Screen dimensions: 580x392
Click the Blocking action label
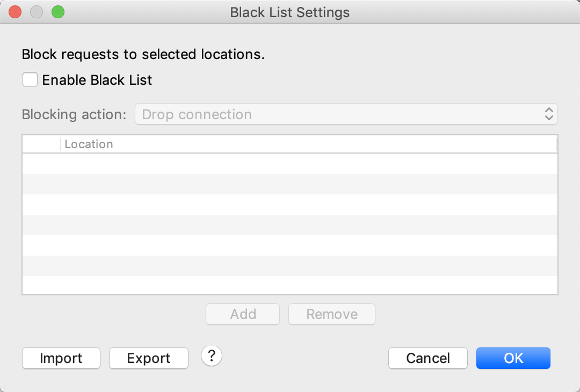[x=74, y=114]
